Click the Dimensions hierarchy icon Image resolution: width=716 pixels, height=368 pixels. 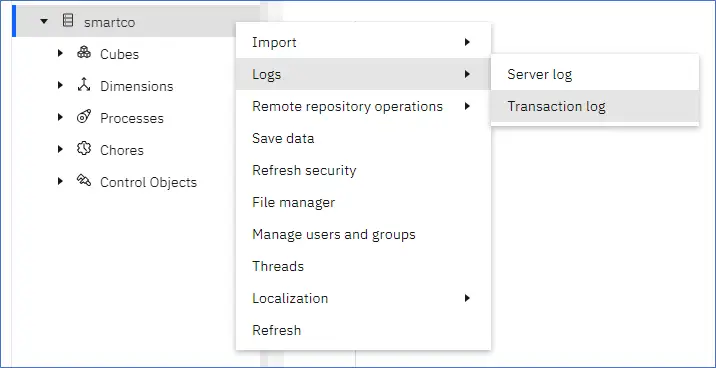[x=84, y=84]
